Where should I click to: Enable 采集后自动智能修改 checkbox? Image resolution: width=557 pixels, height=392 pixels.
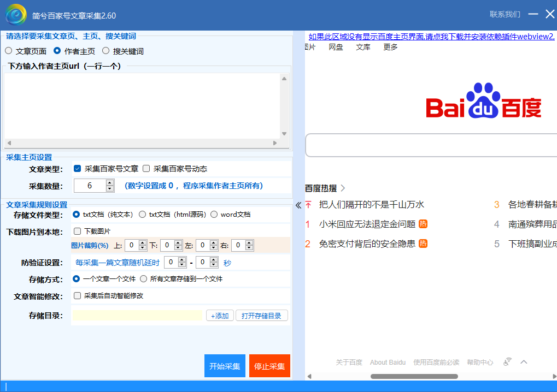(x=77, y=295)
